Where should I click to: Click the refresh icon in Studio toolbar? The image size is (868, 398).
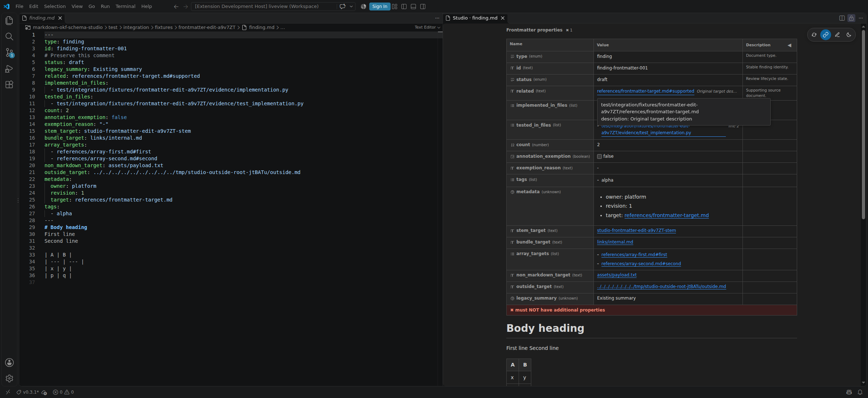coord(814,35)
